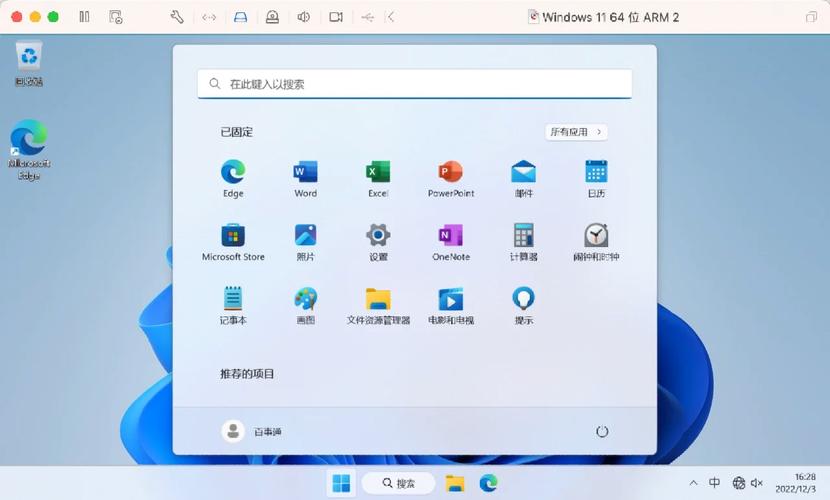830x500 pixels.
Task: Open Edge from pinned apps
Action: (x=233, y=178)
